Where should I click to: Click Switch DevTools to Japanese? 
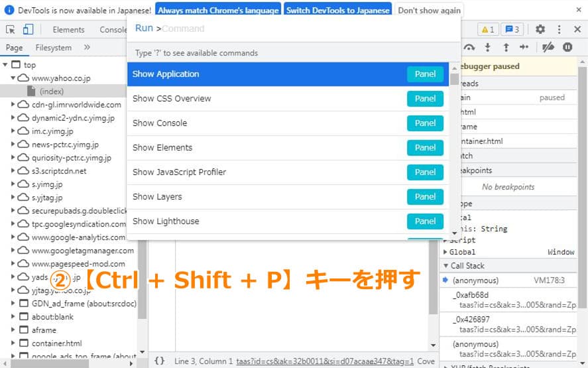[x=338, y=10]
